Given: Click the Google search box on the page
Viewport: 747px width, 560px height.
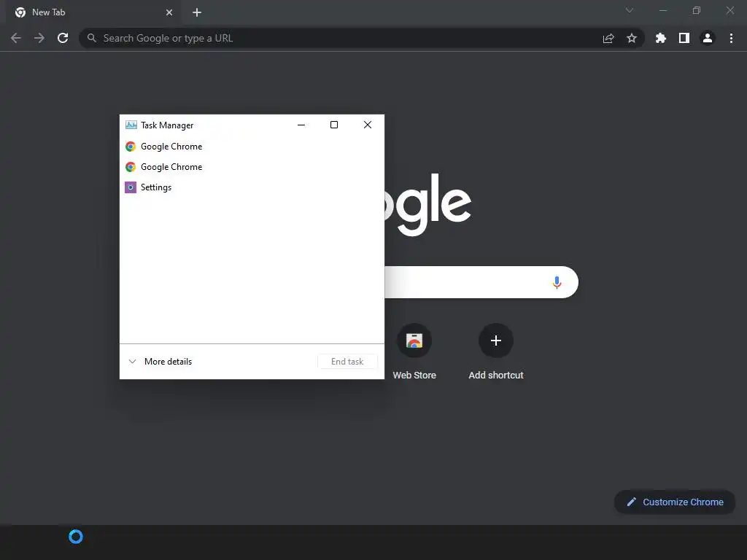Looking at the screenshot, I should pyautogui.click(x=481, y=282).
